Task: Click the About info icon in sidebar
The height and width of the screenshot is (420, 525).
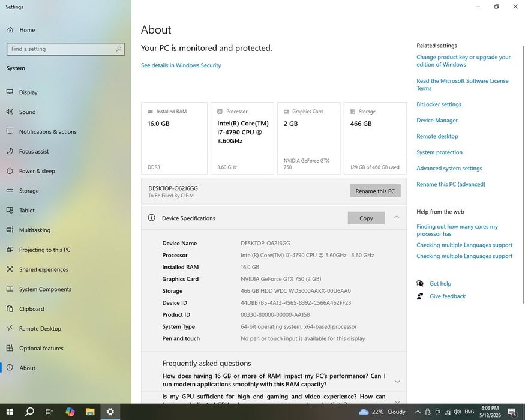Action: 10,368
